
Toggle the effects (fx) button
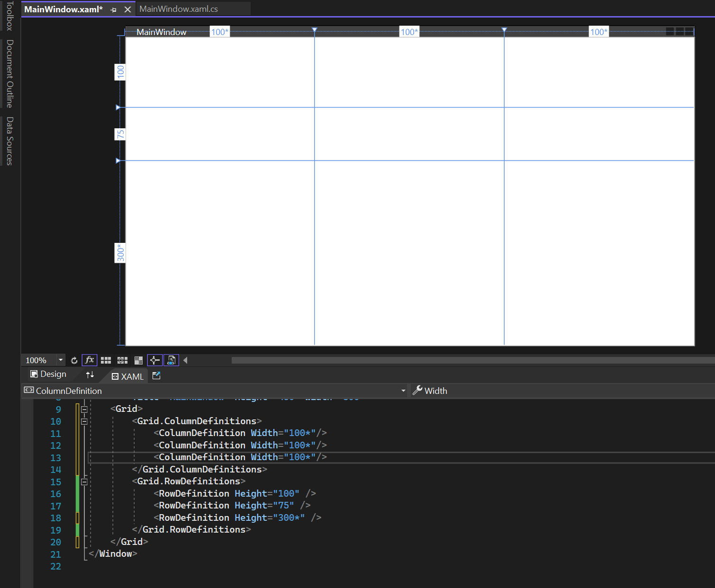(x=90, y=360)
